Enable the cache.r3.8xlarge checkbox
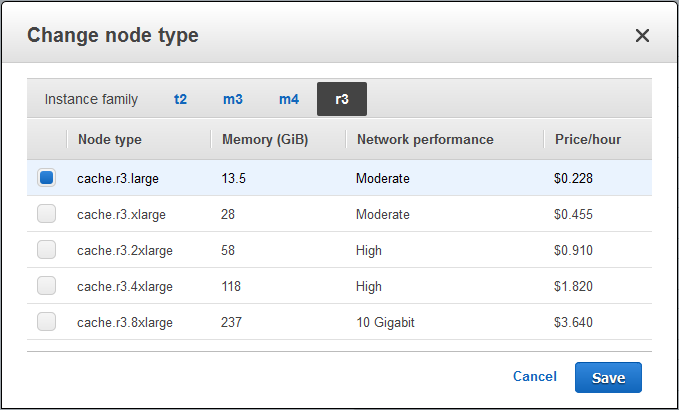The width and height of the screenshot is (679, 410). 46,322
